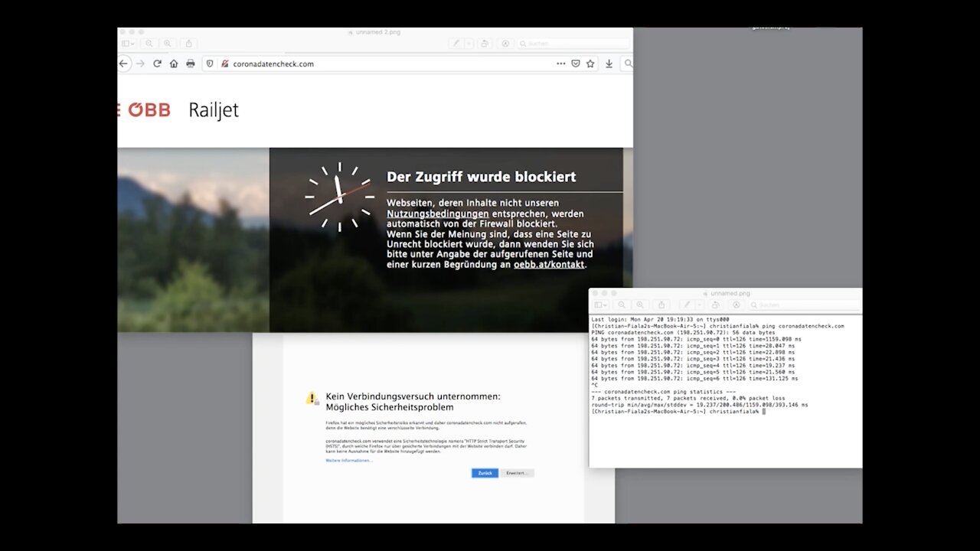The width and height of the screenshot is (980, 551).
Task: Save page to Pocket icon
Action: click(x=576, y=64)
